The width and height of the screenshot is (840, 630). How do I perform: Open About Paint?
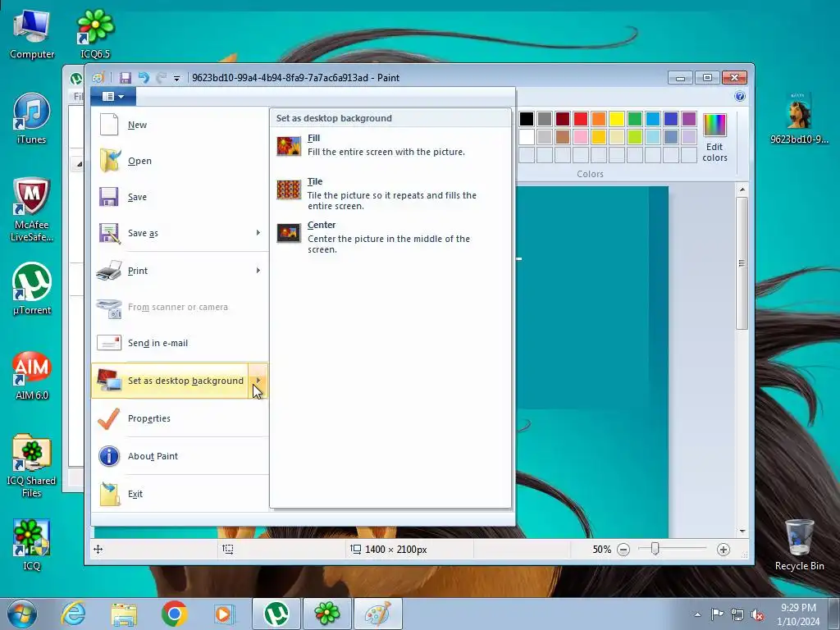[180, 456]
